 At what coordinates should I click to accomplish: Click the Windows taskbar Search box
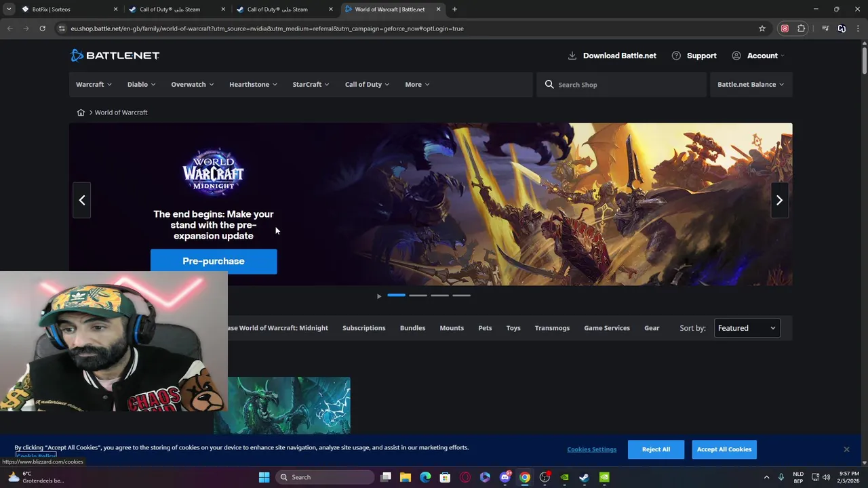[x=324, y=477]
